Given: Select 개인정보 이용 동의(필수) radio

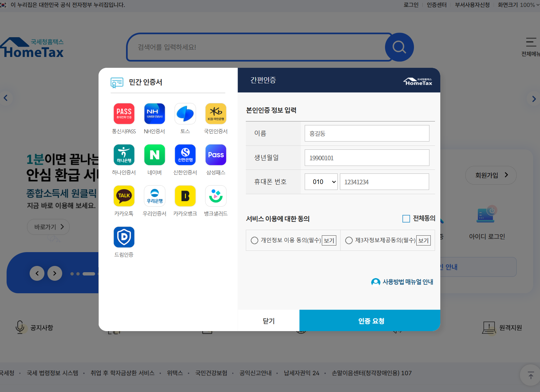Looking at the screenshot, I should [254, 240].
